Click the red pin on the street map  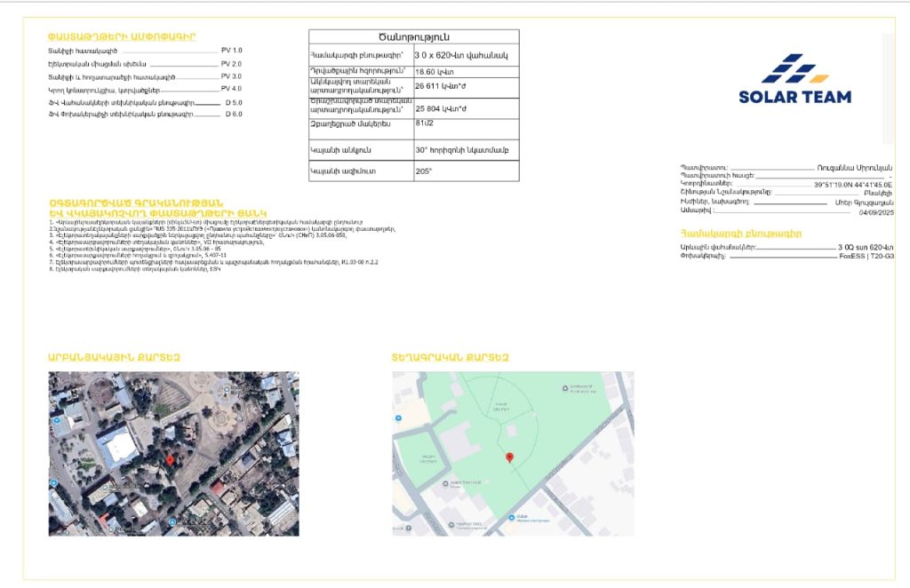[x=509, y=457]
